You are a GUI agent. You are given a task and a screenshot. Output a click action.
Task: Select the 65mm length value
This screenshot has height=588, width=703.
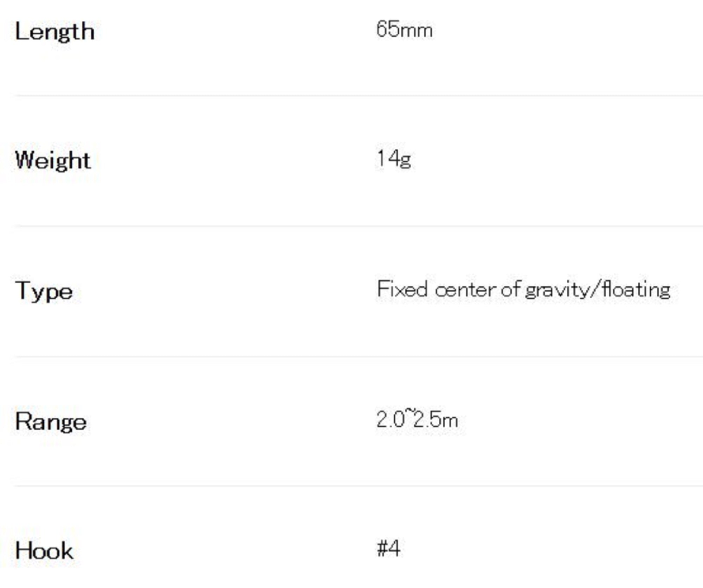click(x=404, y=29)
